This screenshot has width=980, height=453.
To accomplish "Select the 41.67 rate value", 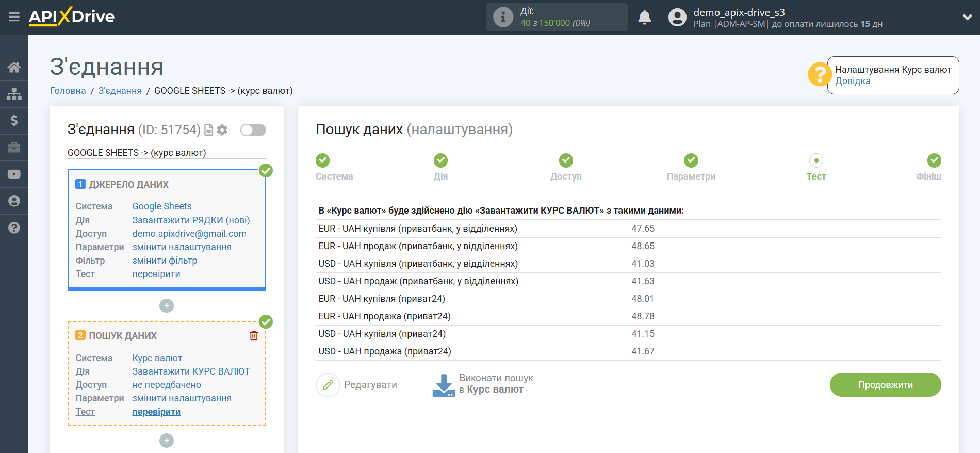I will click(643, 351).
